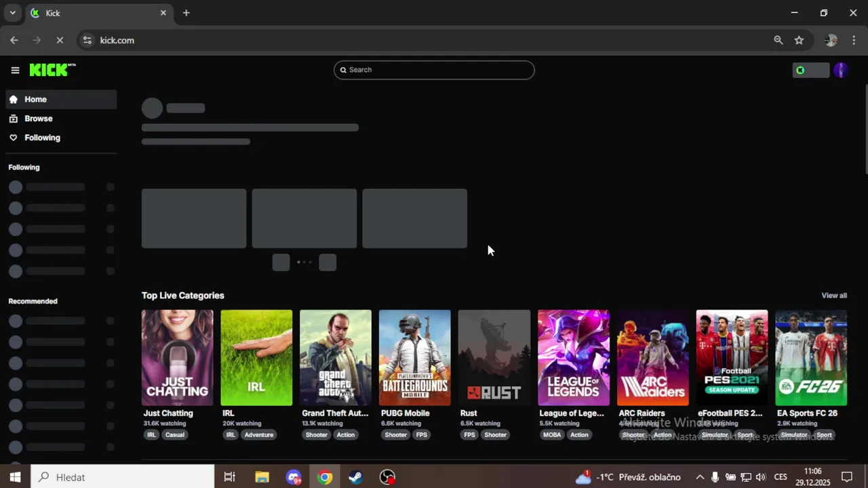
Task: Expand the tab search dropdown arrow
Action: pos(12,13)
